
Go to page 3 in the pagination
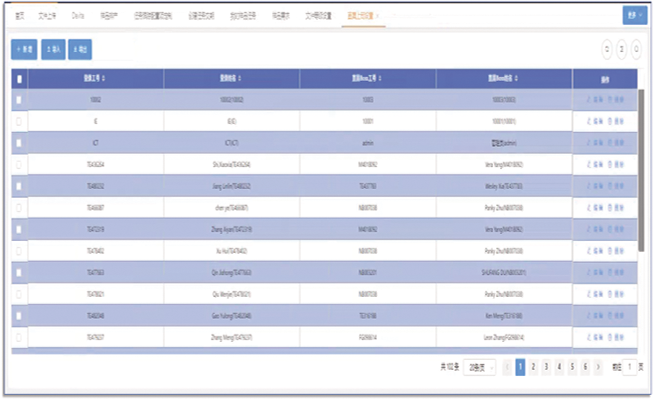point(546,367)
